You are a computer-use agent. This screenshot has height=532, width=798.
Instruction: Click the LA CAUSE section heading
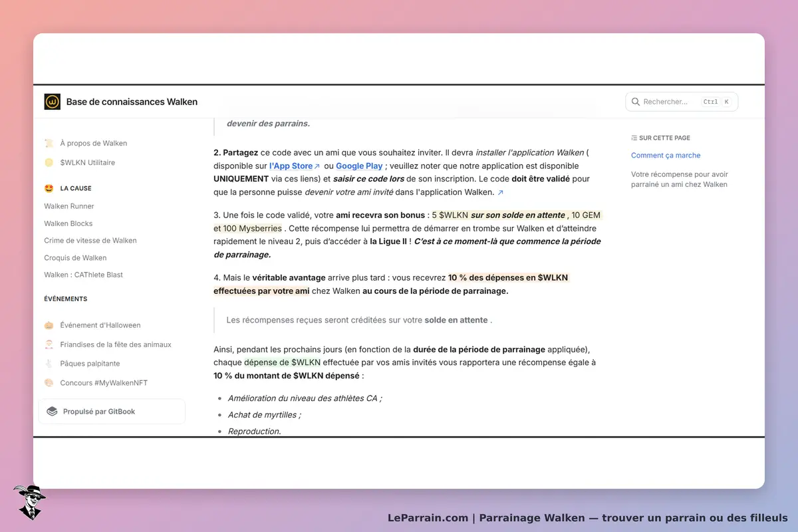pos(76,188)
